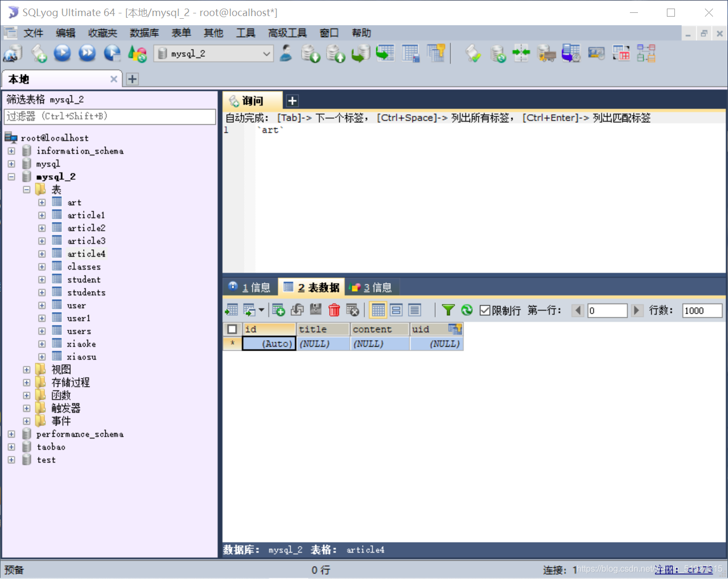Close the 本地 connection tab
728x579 pixels.
[114, 79]
